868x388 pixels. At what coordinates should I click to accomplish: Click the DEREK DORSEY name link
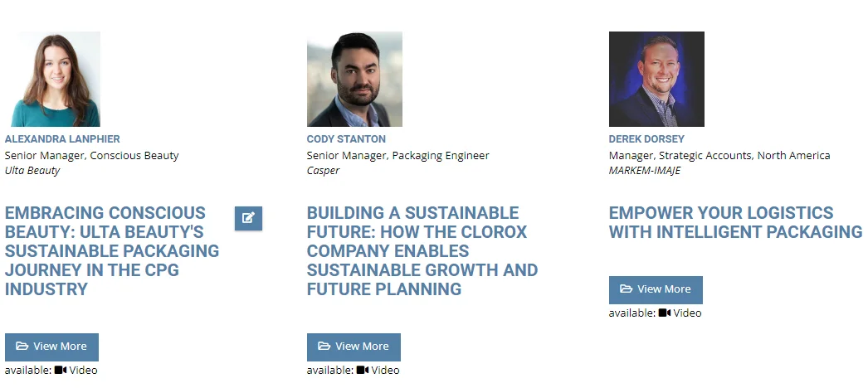point(646,138)
